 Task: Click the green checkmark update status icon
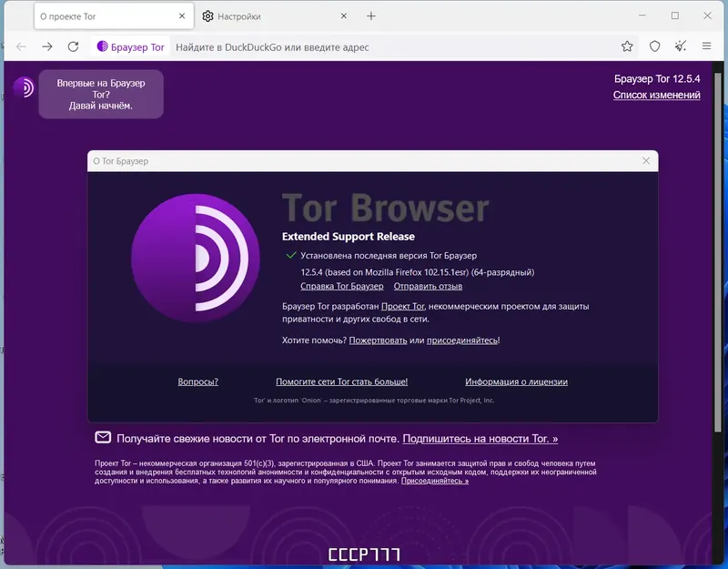(x=291, y=255)
